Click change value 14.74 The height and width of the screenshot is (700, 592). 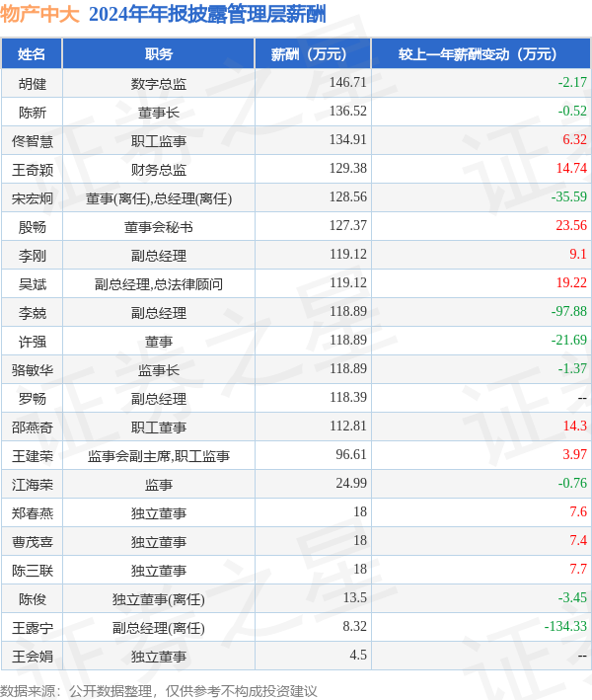coord(571,168)
